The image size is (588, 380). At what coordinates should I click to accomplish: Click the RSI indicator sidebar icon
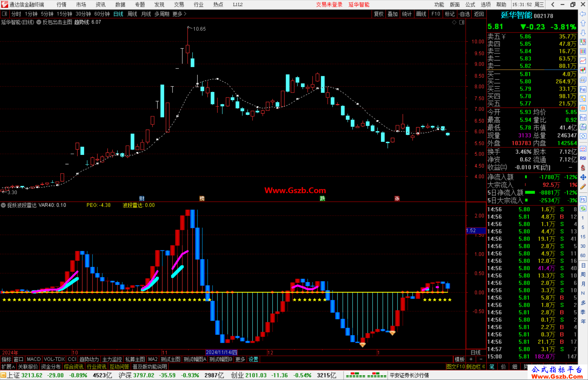coord(583,158)
